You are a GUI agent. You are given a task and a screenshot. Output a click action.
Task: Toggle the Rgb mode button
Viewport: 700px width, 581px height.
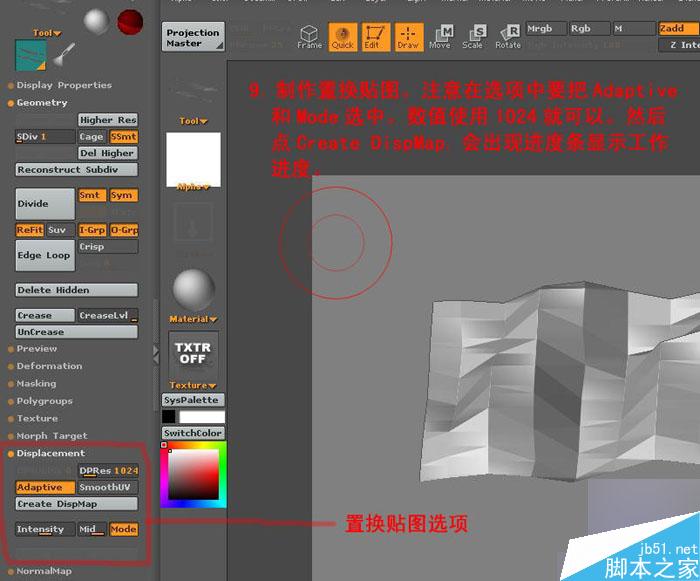point(589,29)
